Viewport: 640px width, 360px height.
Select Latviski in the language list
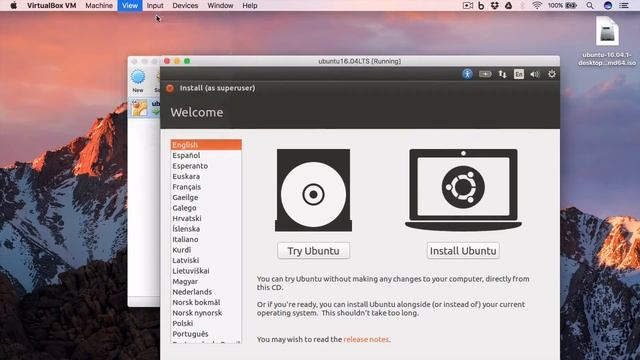[206, 260]
